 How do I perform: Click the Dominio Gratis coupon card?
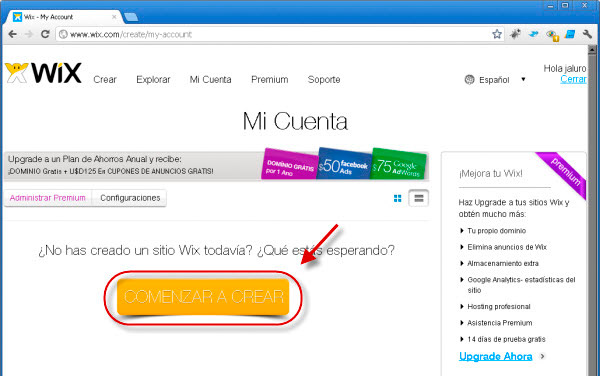point(289,164)
